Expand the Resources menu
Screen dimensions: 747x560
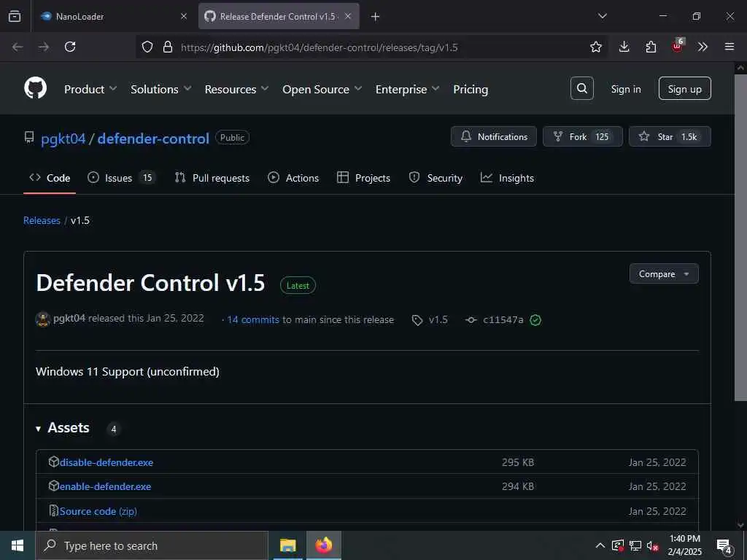(x=237, y=89)
